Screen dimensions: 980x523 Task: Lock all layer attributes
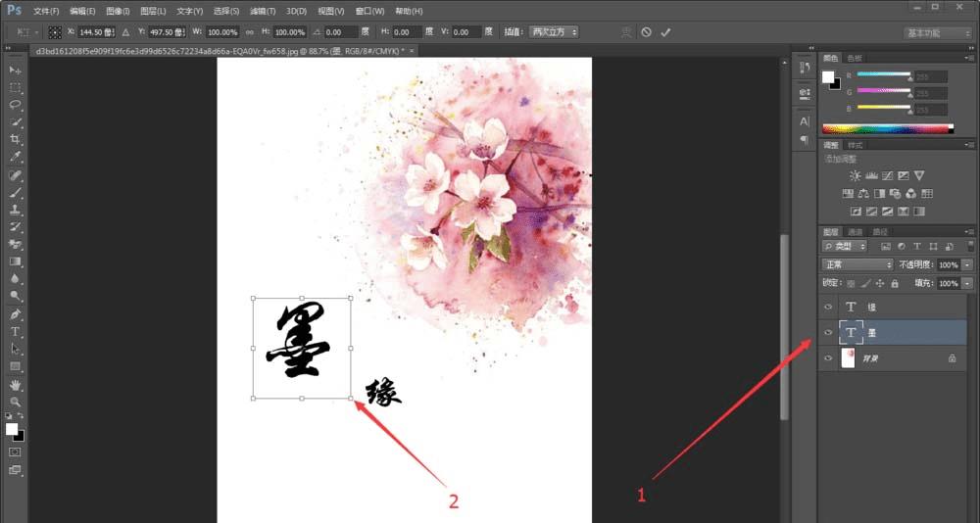coord(895,283)
